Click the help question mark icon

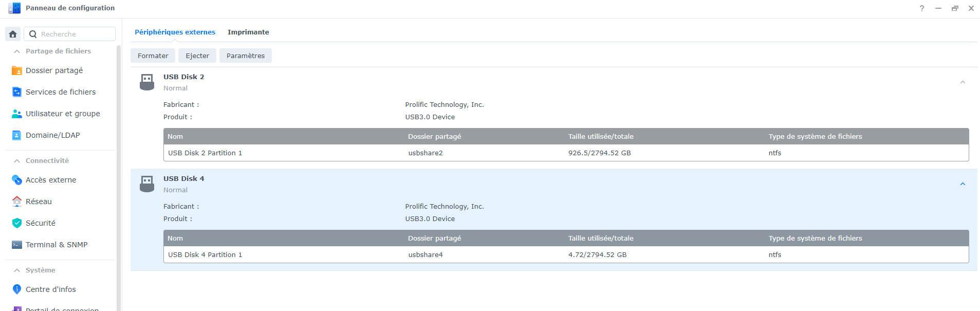(922, 8)
